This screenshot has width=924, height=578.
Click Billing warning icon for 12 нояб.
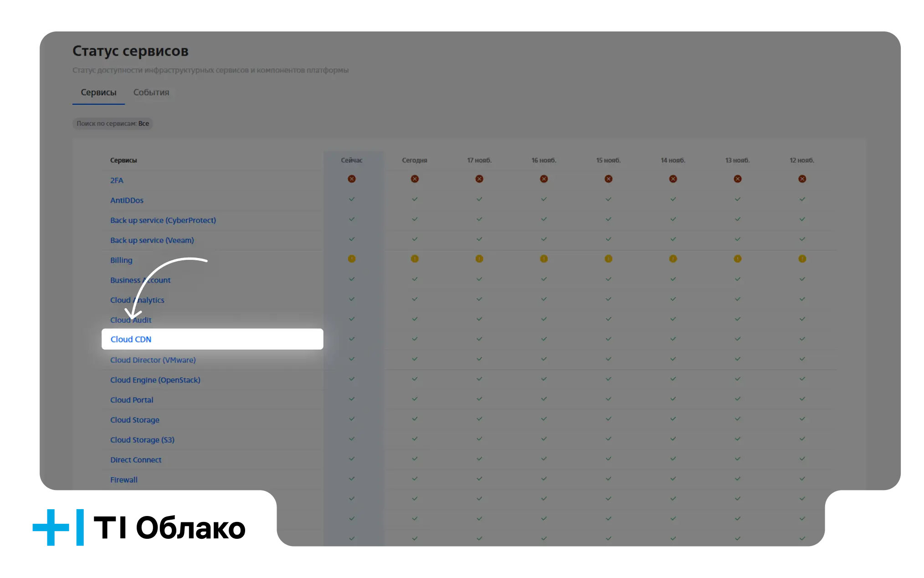click(802, 259)
